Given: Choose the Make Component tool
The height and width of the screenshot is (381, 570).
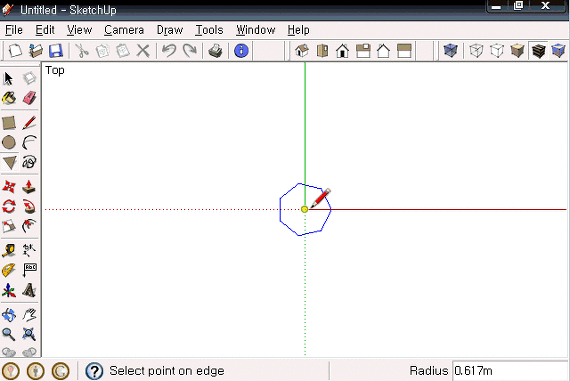Looking at the screenshot, I should click(29, 78).
